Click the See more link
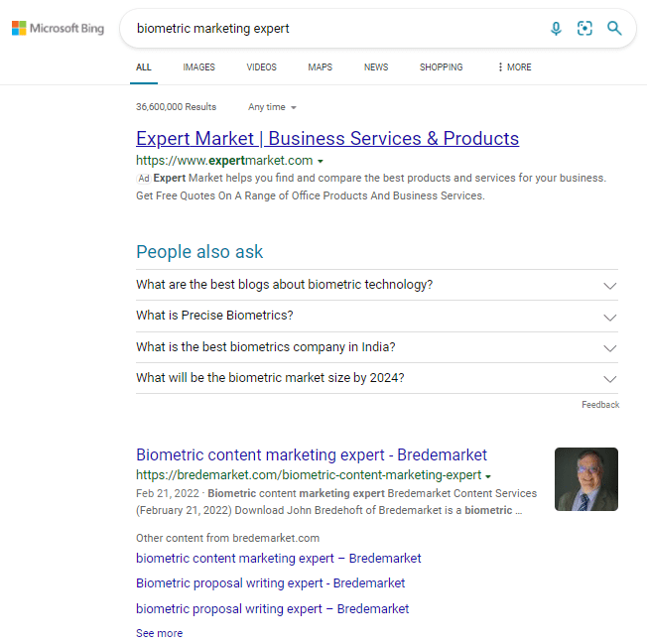This screenshot has width=647, height=644. 159,633
